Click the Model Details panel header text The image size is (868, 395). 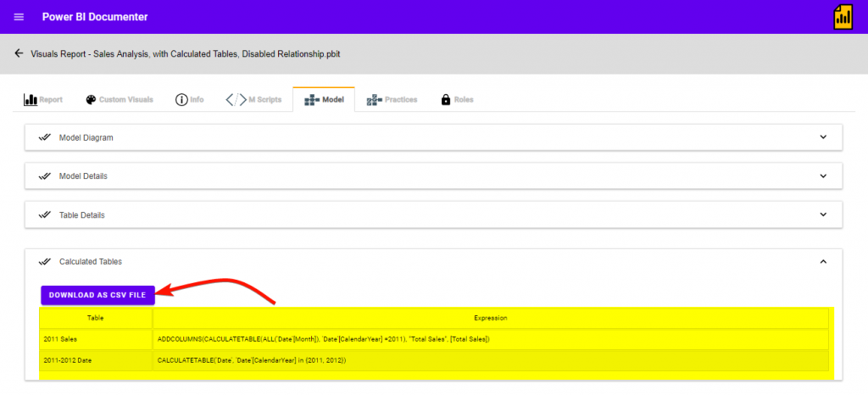83,176
